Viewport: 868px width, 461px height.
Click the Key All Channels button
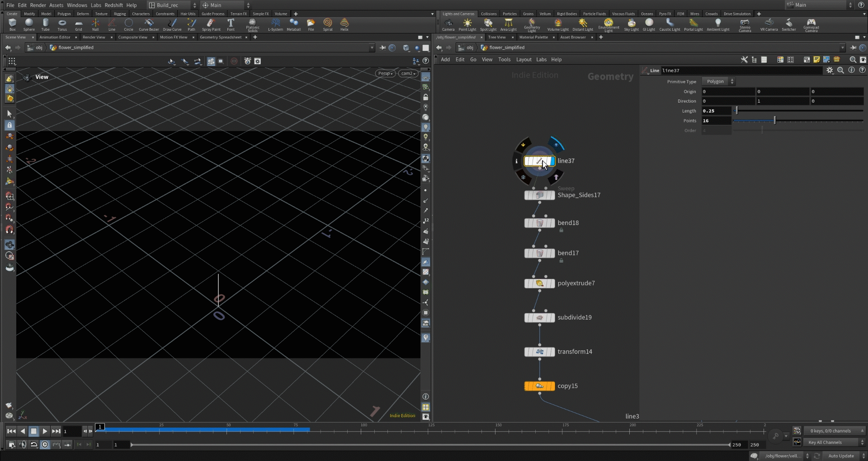[825, 442]
